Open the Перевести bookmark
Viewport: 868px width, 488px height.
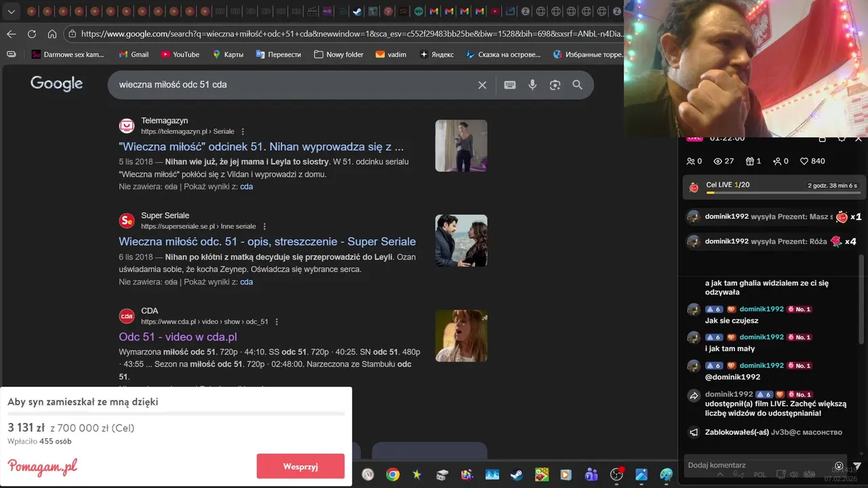[278, 54]
